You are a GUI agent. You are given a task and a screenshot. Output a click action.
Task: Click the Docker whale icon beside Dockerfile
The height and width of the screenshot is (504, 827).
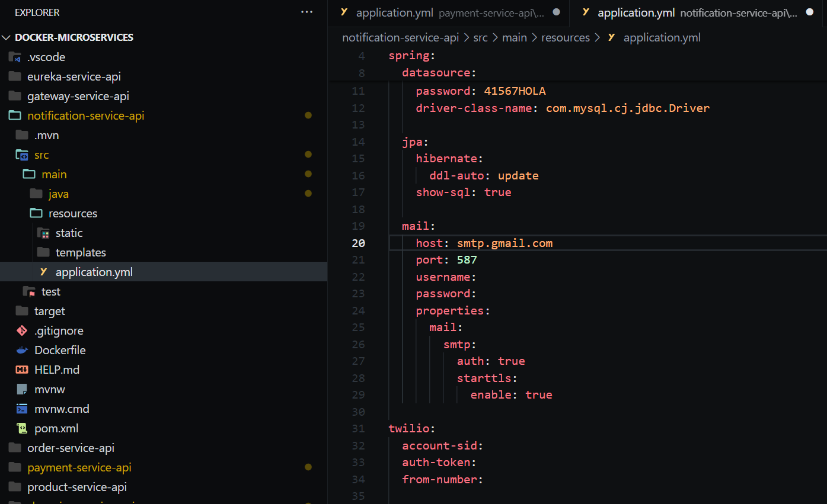pos(23,350)
